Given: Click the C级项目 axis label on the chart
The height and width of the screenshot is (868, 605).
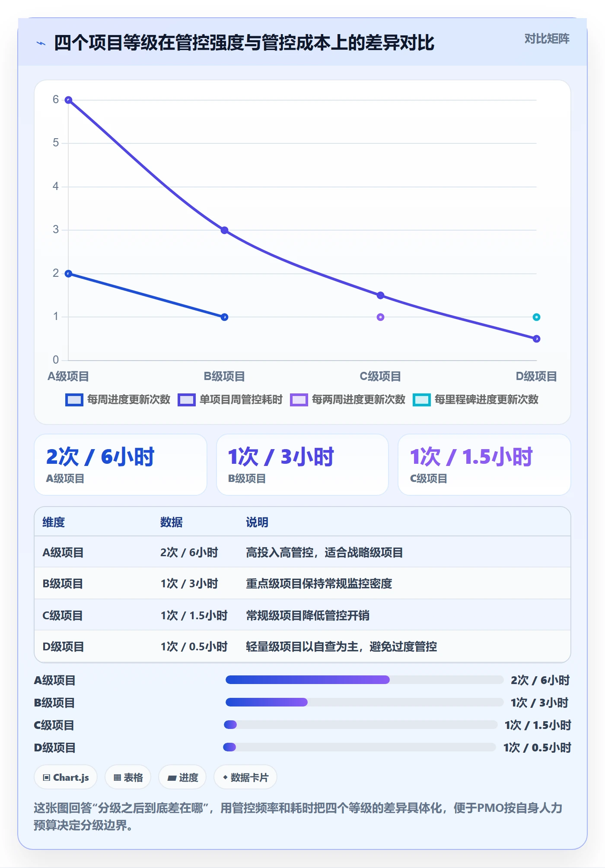Looking at the screenshot, I should pyautogui.click(x=380, y=376).
